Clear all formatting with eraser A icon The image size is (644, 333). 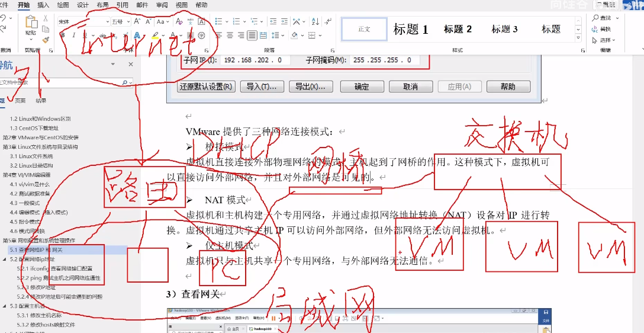coord(179,21)
